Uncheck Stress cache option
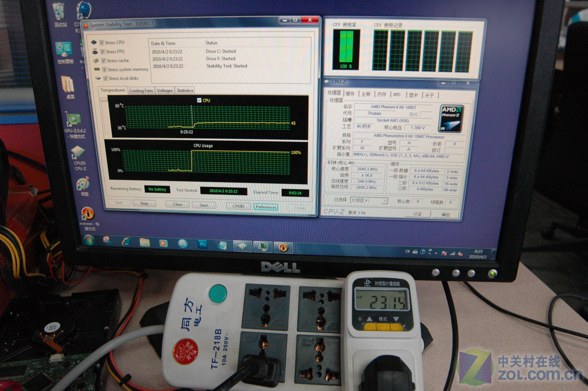This screenshot has height=391, width=588. click(x=103, y=61)
